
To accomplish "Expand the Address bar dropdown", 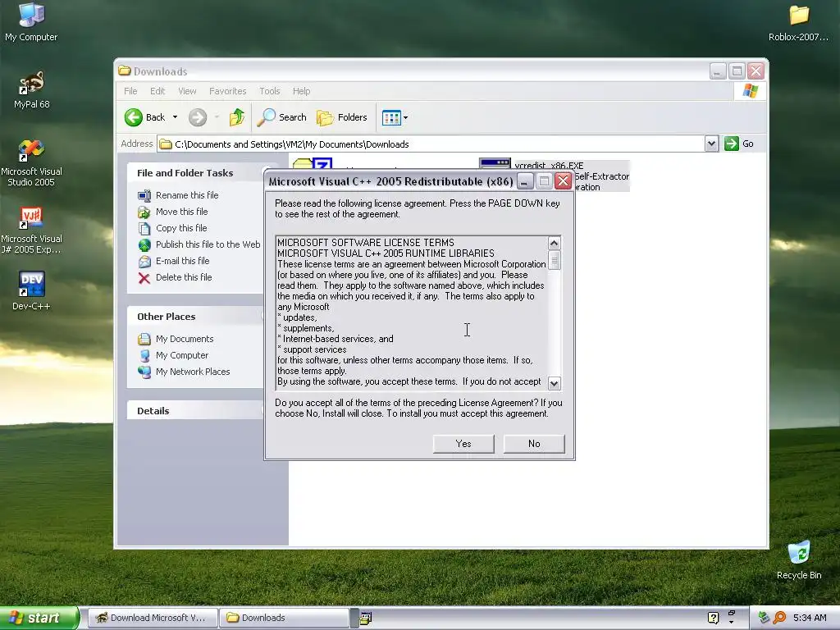I will point(711,144).
